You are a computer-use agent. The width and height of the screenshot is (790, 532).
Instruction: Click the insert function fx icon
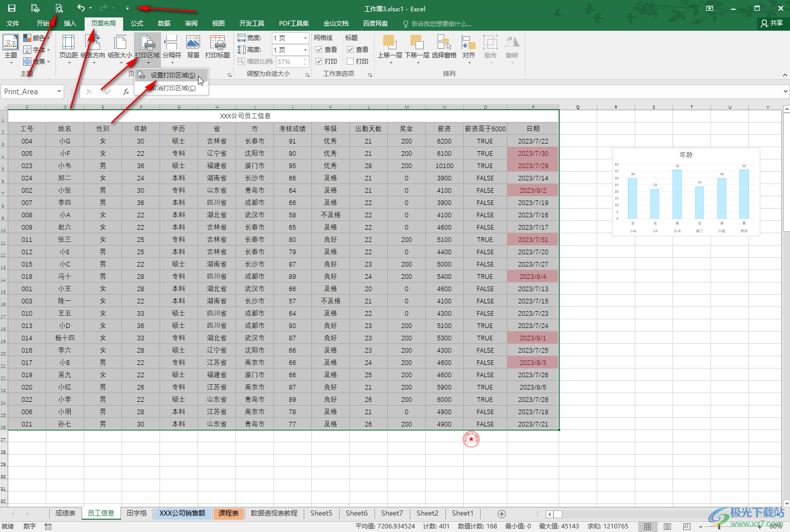126,92
